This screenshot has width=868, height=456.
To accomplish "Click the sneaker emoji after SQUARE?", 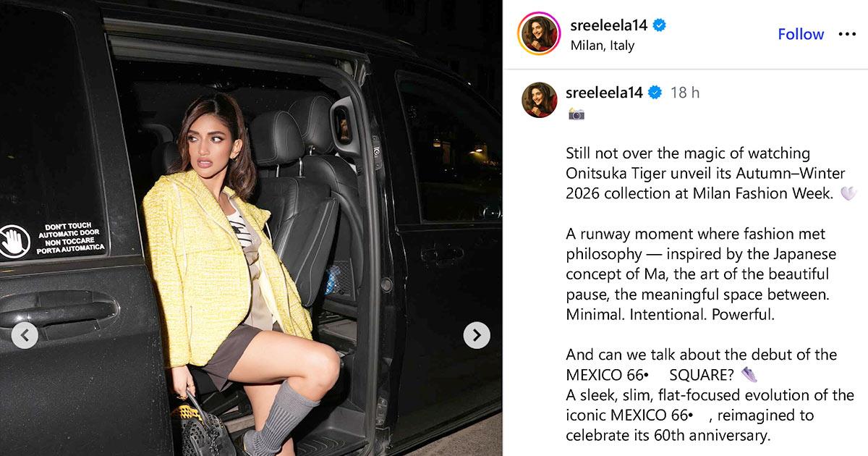I will (749, 375).
